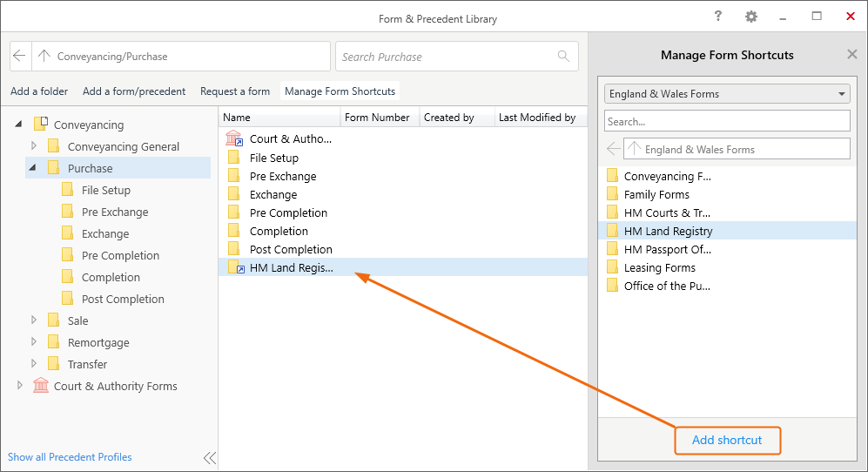Open the Manage Form Shortcuts tab

tap(340, 91)
